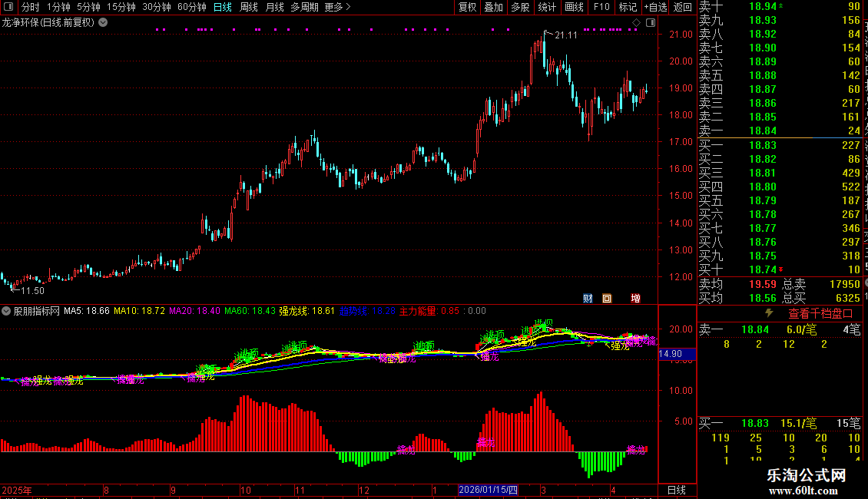Click the MA10: 18.72 indicator value
This screenshot has height=499, width=868.
pyautogui.click(x=140, y=311)
